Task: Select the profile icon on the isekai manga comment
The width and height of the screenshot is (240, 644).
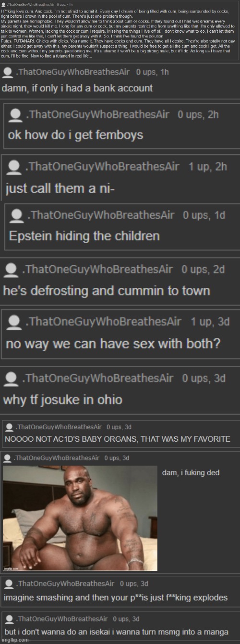Action: tap(10, 619)
